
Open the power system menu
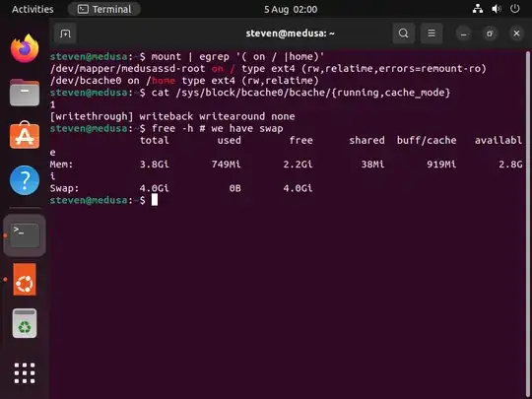[514, 9]
